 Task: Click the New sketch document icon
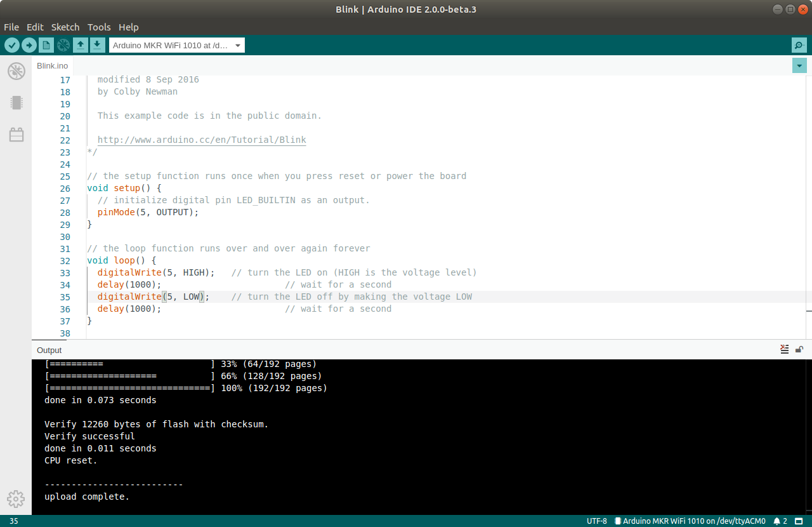pos(46,45)
